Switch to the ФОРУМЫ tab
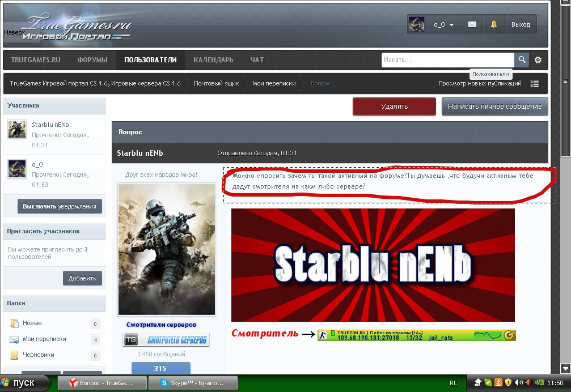 point(92,60)
